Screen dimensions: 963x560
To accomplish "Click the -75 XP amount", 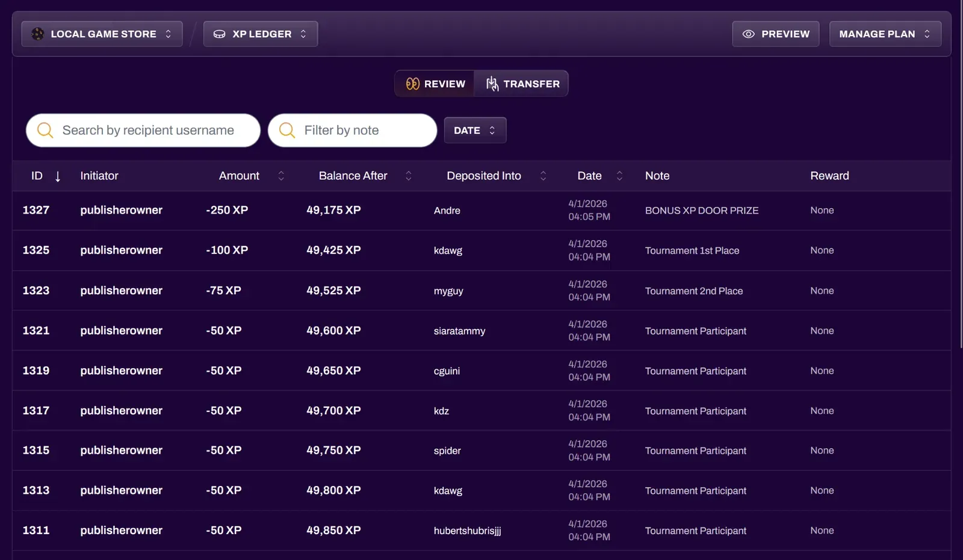I will pos(223,291).
